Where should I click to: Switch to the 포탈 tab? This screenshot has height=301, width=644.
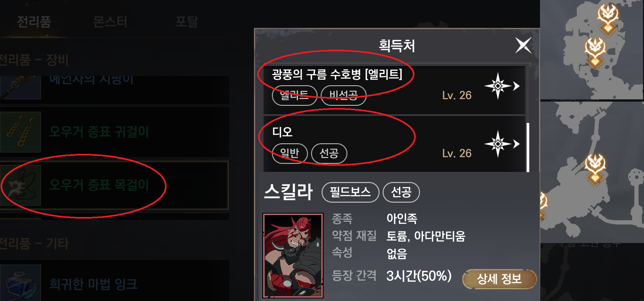click(187, 22)
